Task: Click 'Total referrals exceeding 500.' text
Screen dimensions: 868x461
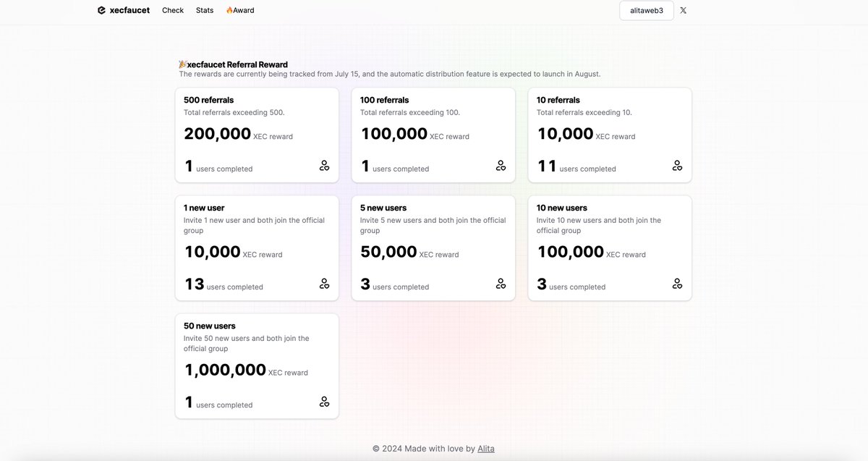Action: pyautogui.click(x=234, y=113)
